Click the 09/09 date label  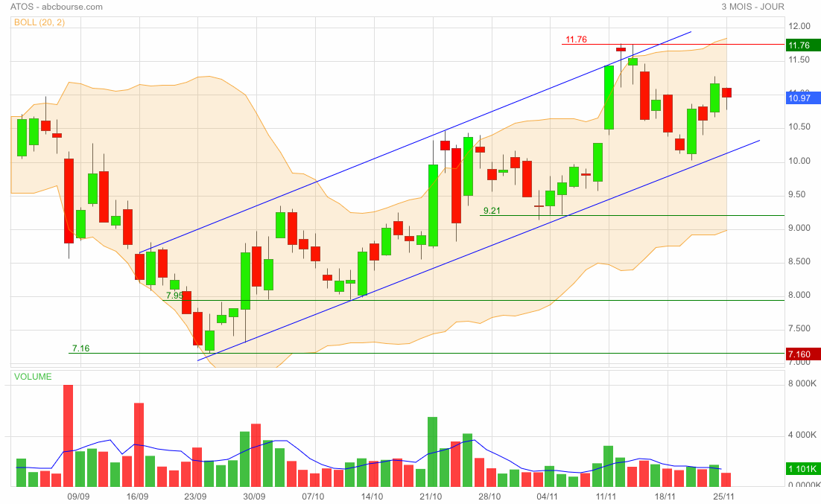click(x=78, y=497)
